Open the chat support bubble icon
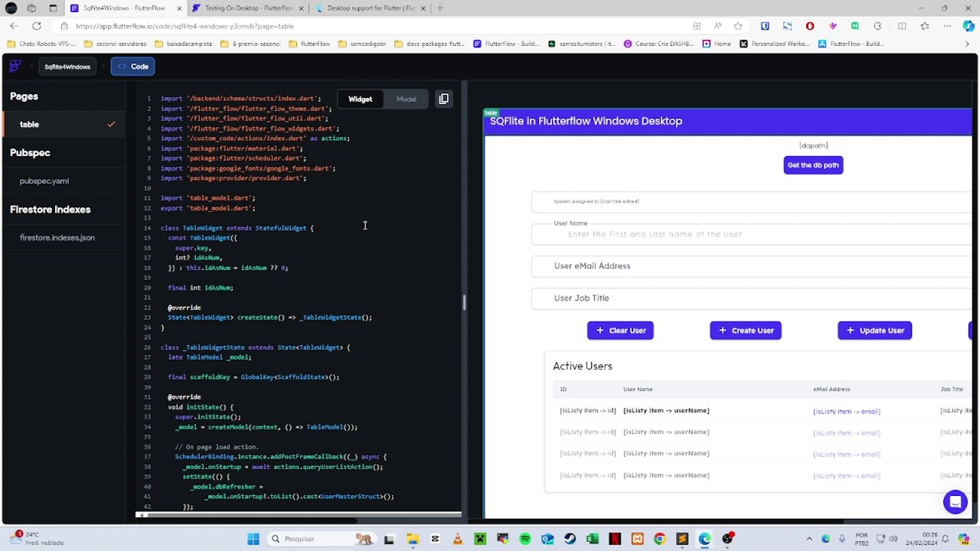This screenshot has width=980, height=551. [955, 502]
